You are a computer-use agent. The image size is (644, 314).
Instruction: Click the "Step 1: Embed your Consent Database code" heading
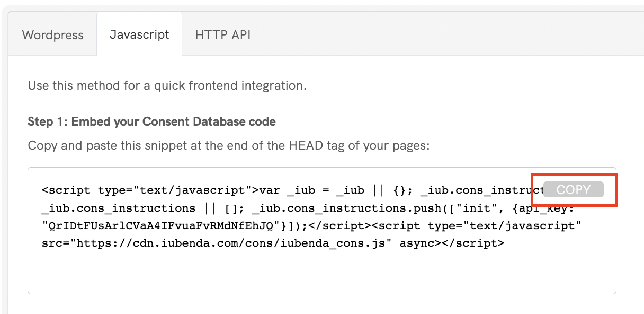tap(151, 121)
